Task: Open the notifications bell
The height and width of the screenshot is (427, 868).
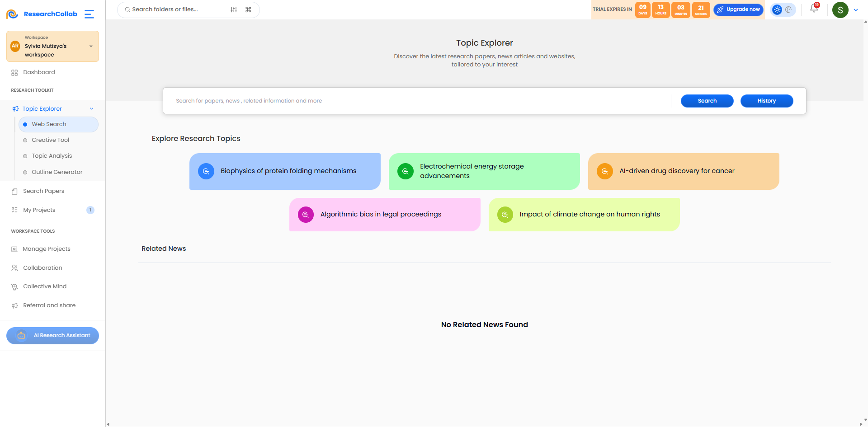Action: point(814,9)
